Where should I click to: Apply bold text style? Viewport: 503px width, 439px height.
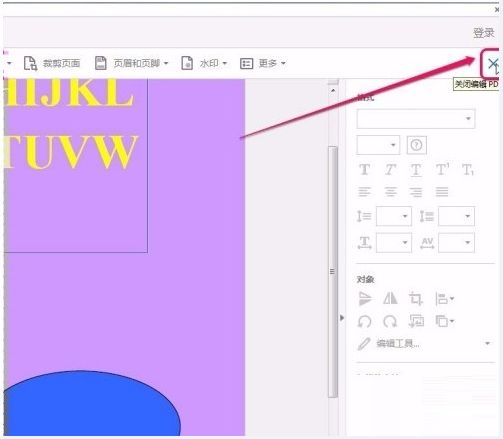[x=365, y=170]
